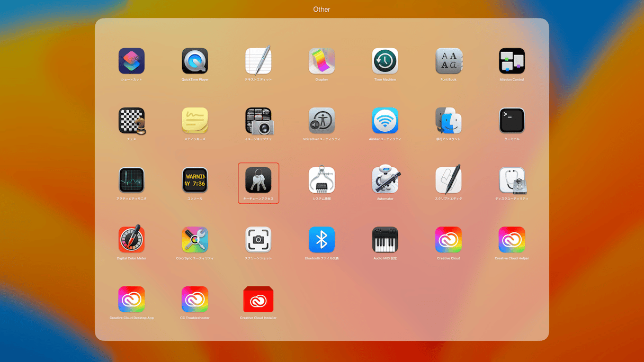Open TextEdit (テキストエディット)
644x362 pixels.
pyautogui.click(x=258, y=61)
